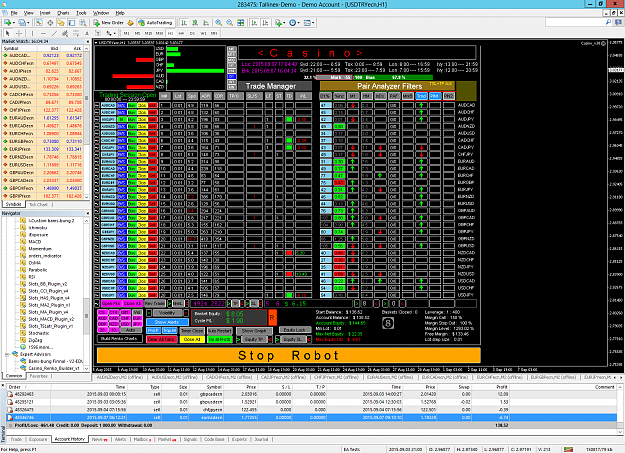Click the Clear All Tabs button
Image resolution: width=625 pixels, height=453 pixels.
[x=161, y=339]
